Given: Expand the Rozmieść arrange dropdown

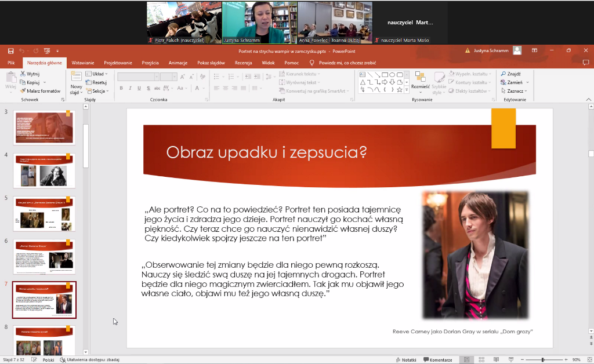Looking at the screenshot, I should (421, 86).
